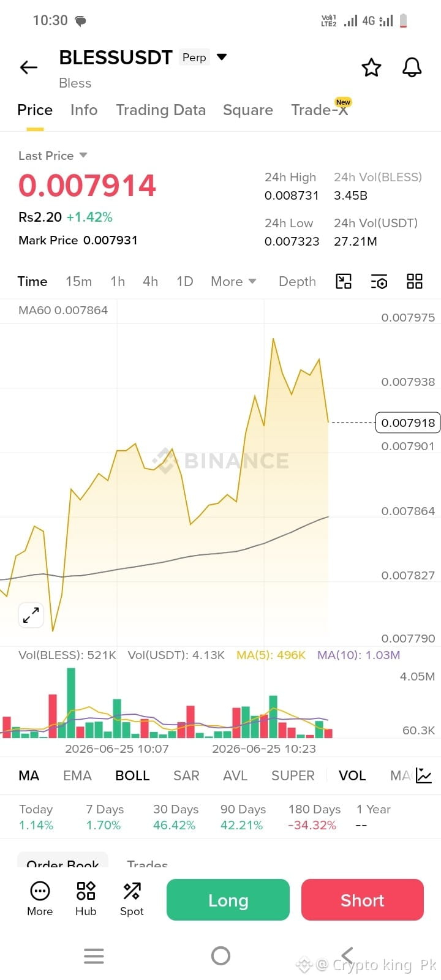Expand the chart to fullscreen
441x980 pixels.
(31, 615)
